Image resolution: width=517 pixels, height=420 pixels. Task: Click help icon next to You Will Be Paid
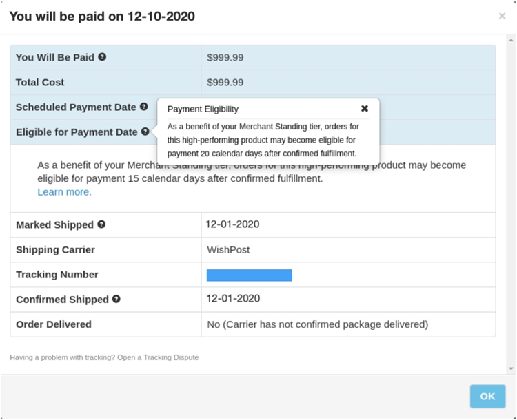tap(102, 57)
